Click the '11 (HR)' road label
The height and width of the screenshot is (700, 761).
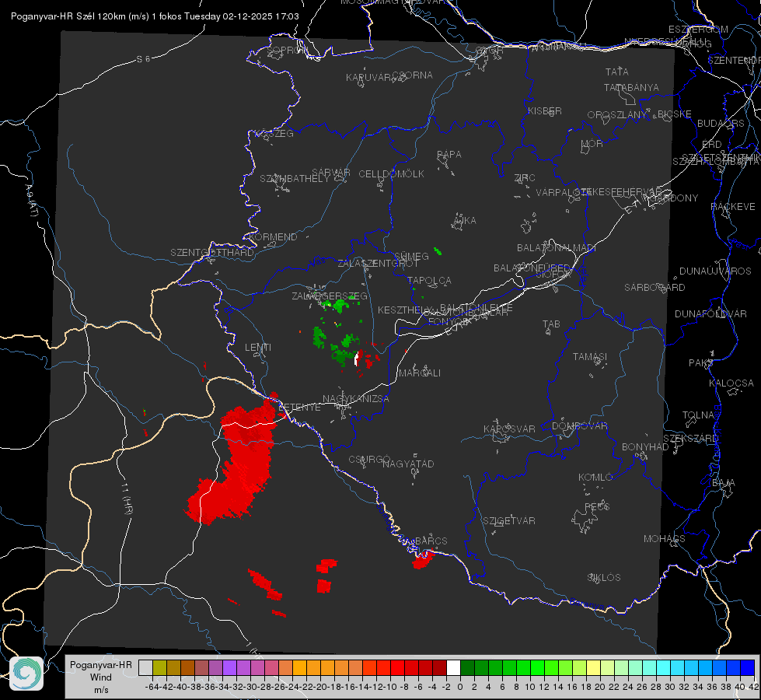127,499
